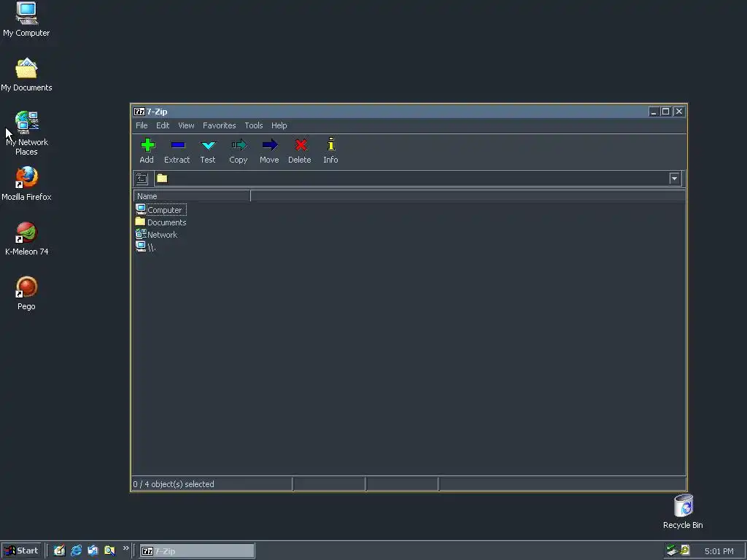747x560 pixels.
Task: Expand the quick launch overflow chevron
Action: point(125,548)
